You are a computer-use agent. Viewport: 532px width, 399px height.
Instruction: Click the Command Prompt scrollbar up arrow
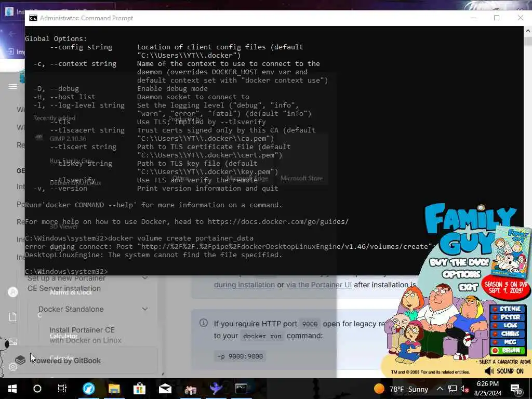point(528,31)
